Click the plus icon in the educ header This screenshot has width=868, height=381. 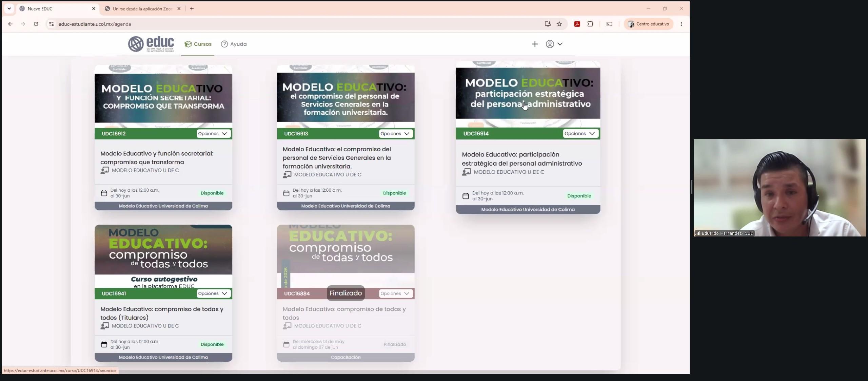pos(535,44)
